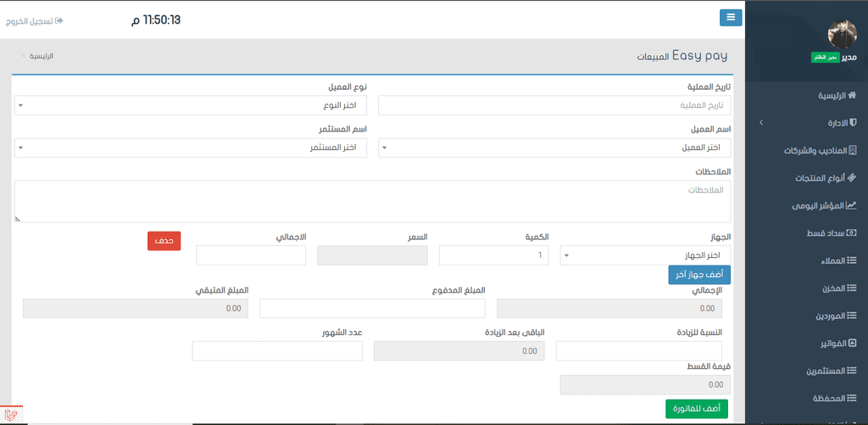Click the عدد الشهور months field
Screen dimensions: 868x425
pyautogui.click(x=277, y=351)
